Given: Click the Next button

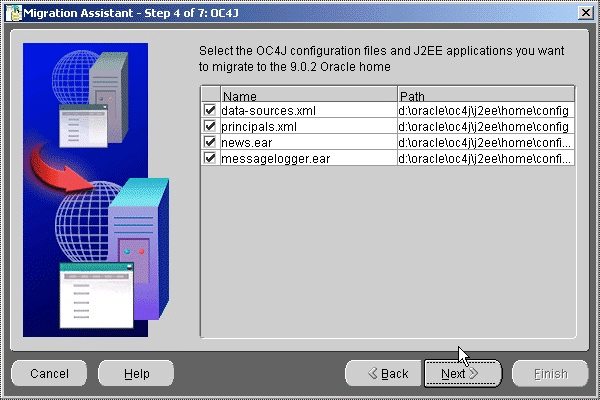Looking at the screenshot, I should [x=463, y=373].
